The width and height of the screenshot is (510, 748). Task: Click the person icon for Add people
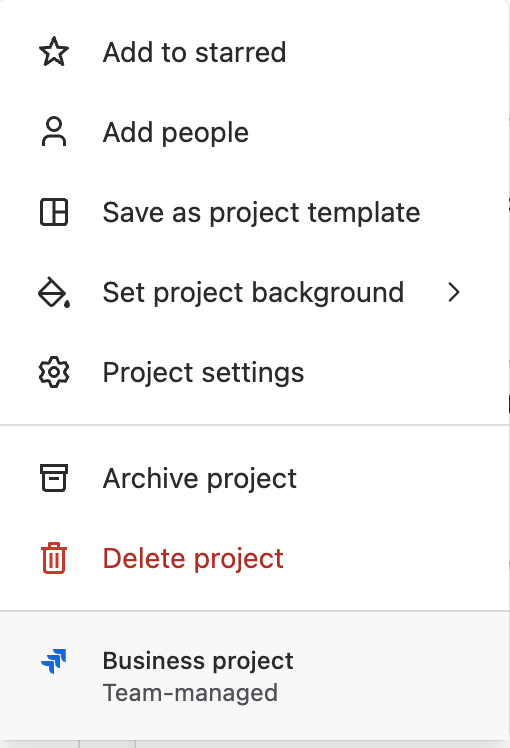54,132
